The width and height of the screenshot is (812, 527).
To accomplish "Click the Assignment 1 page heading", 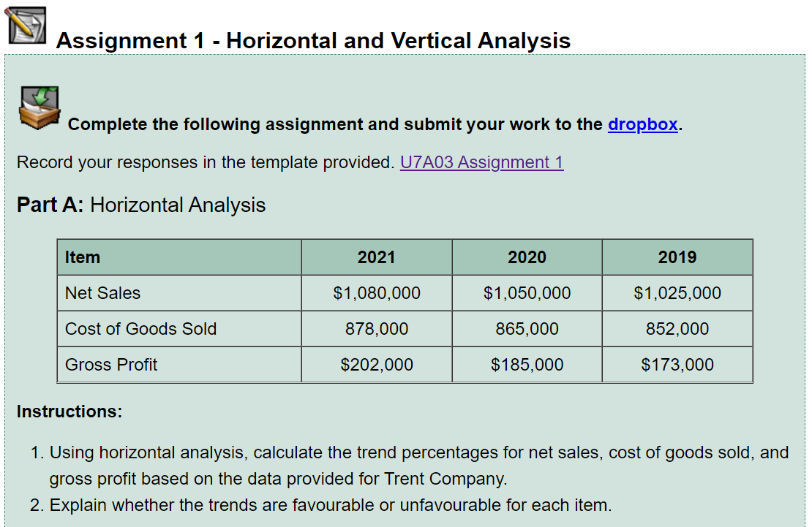I will click(x=313, y=40).
